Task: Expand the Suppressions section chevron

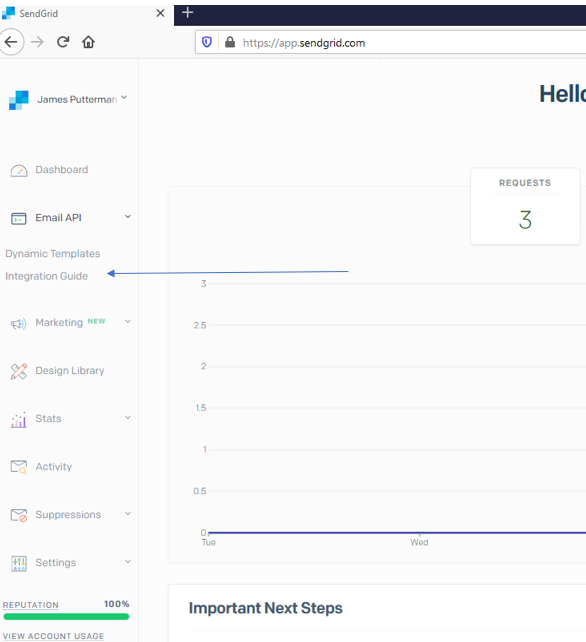Action: (128, 513)
